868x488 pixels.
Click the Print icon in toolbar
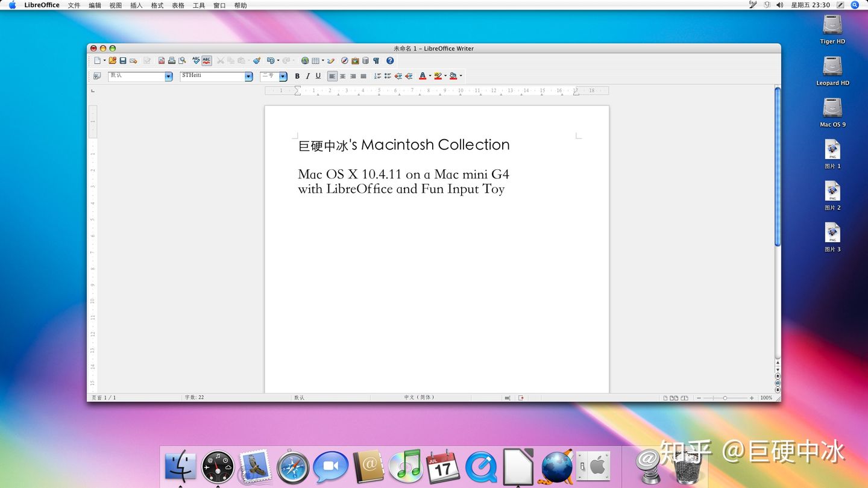pos(172,61)
